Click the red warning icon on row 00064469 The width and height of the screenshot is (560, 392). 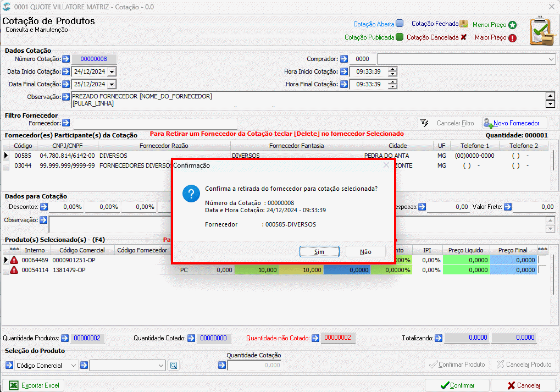point(14,260)
